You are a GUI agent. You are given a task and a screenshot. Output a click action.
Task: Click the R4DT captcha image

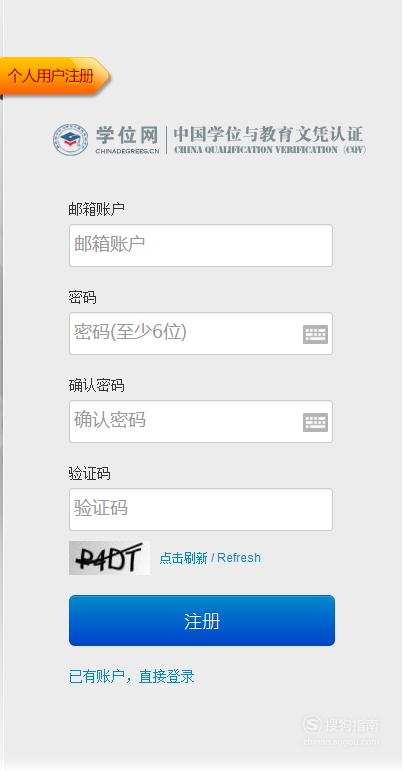[110, 558]
